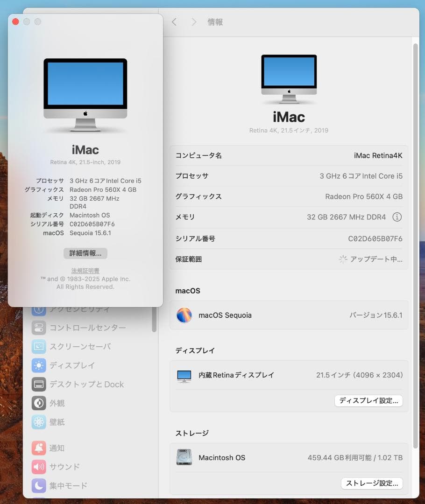Image resolution: width=425 pixels, height=504 pixels.
Task: Open 集中モード settings from sidebar
Action: [39, 485]
